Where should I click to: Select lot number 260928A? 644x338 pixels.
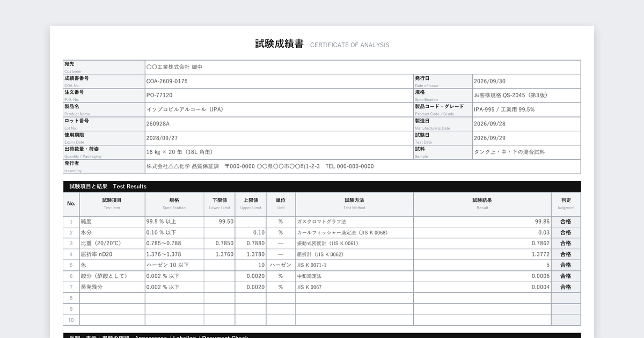coord(279,124)
